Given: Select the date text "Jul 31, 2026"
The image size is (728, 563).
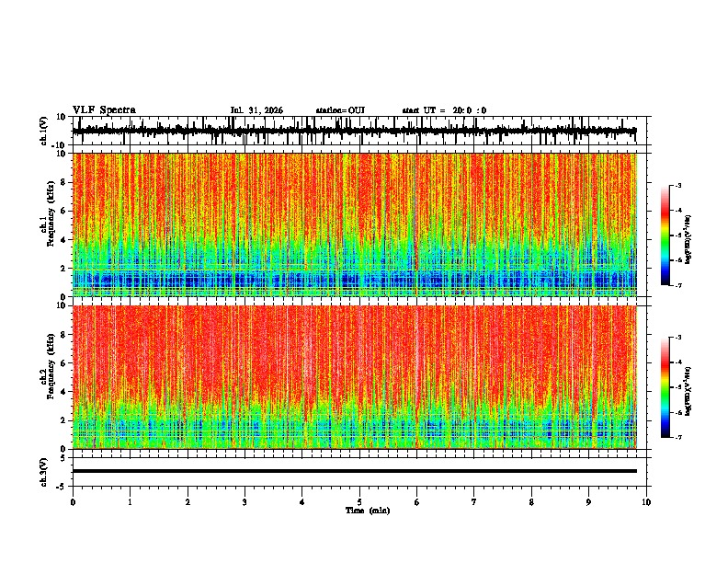Looking at the screenshot, I should pos(256,110).
